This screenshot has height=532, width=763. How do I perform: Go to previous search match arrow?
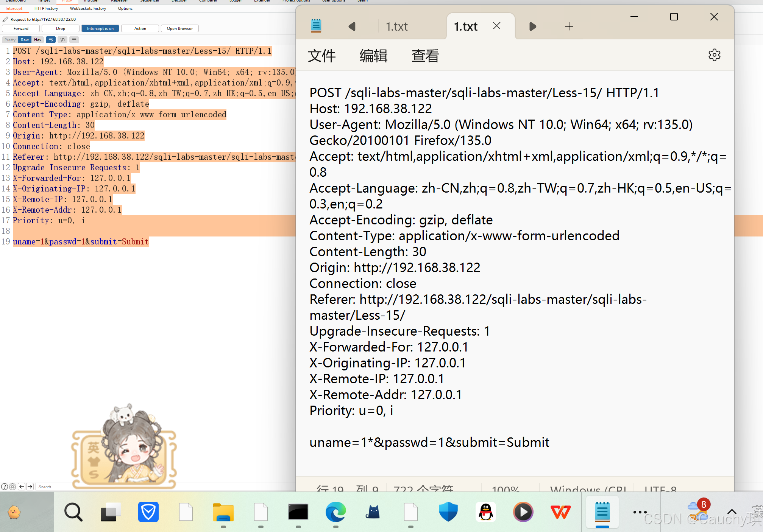tap(22, 487)
